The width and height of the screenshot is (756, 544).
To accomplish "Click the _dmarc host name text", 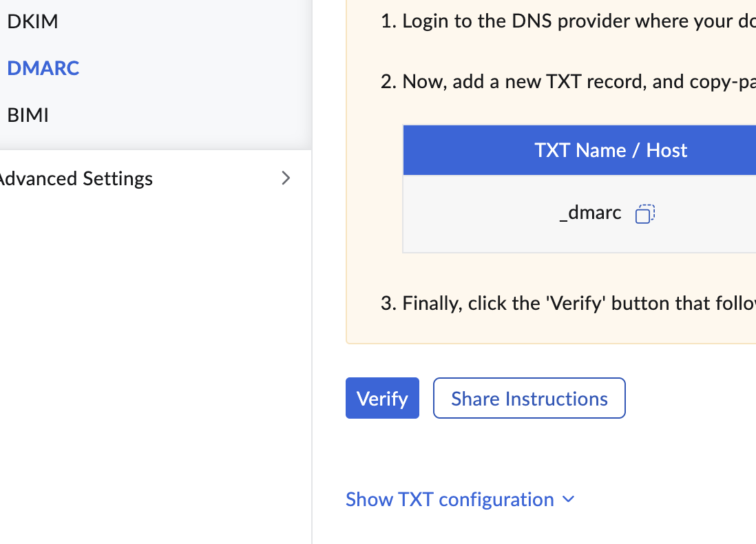I will click(x=591, y=213).
